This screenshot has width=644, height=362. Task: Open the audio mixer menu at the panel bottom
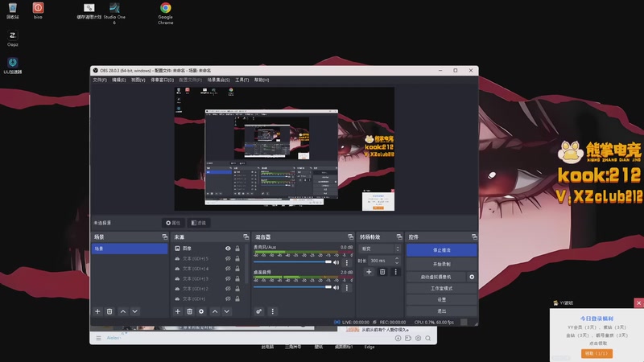pyautogui.click(x=272, y=311)
